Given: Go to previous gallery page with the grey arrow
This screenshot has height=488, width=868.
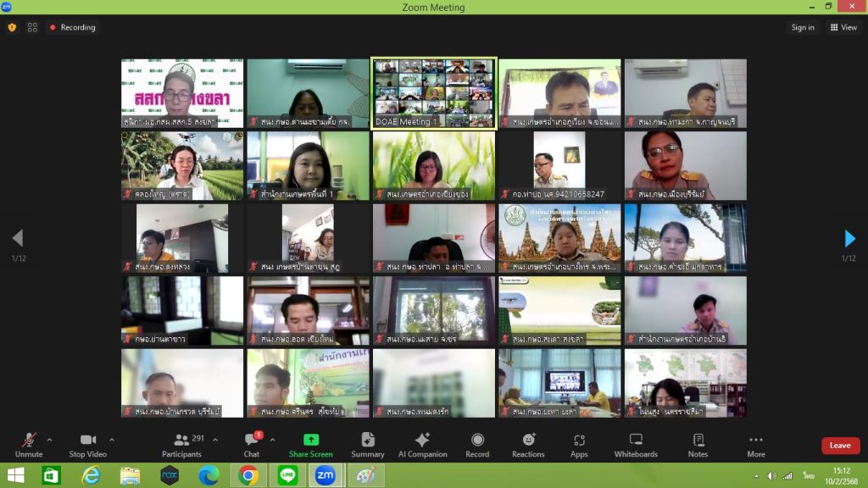Looking at the screenshot, I should [x=18, y=238].
